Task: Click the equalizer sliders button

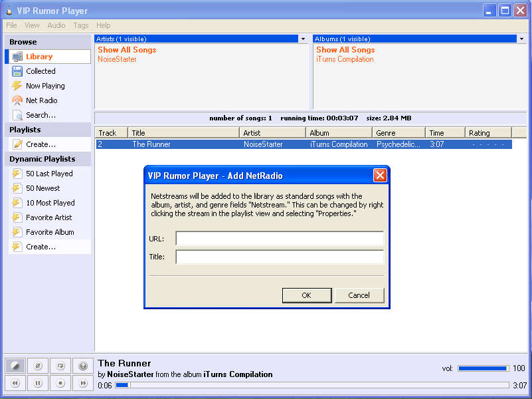Action: coord(38,366)
